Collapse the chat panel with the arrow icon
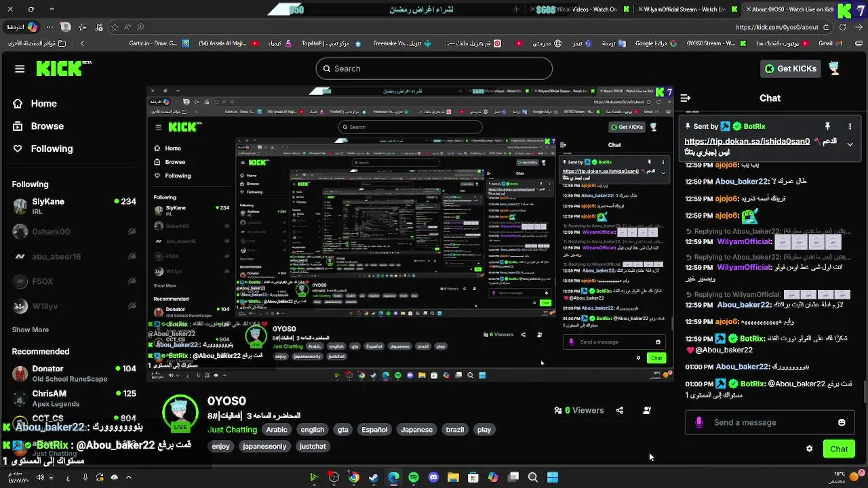This screenshot has width=868, height=488. (686, 98)
